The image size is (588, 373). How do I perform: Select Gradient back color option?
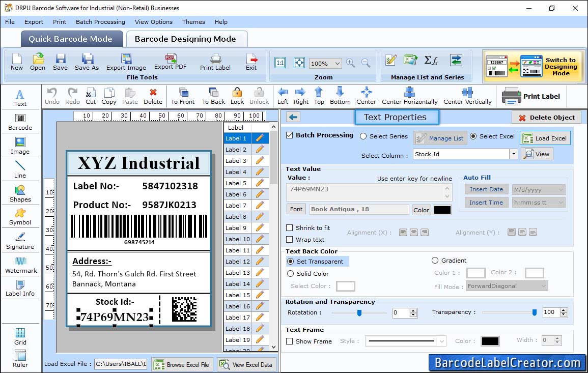point(435,260)
